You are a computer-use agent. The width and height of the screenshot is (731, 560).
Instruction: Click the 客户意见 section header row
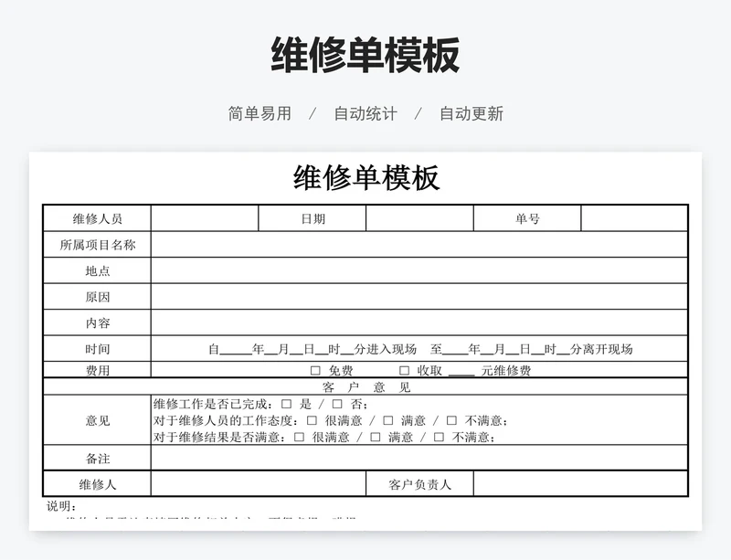pos(365,386)
